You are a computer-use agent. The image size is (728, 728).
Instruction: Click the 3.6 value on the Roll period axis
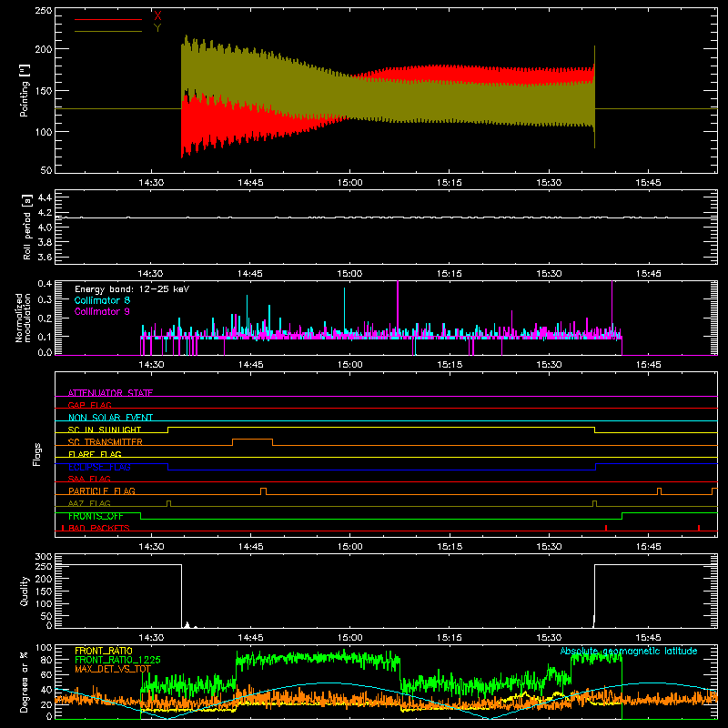(x=45, y=258)
